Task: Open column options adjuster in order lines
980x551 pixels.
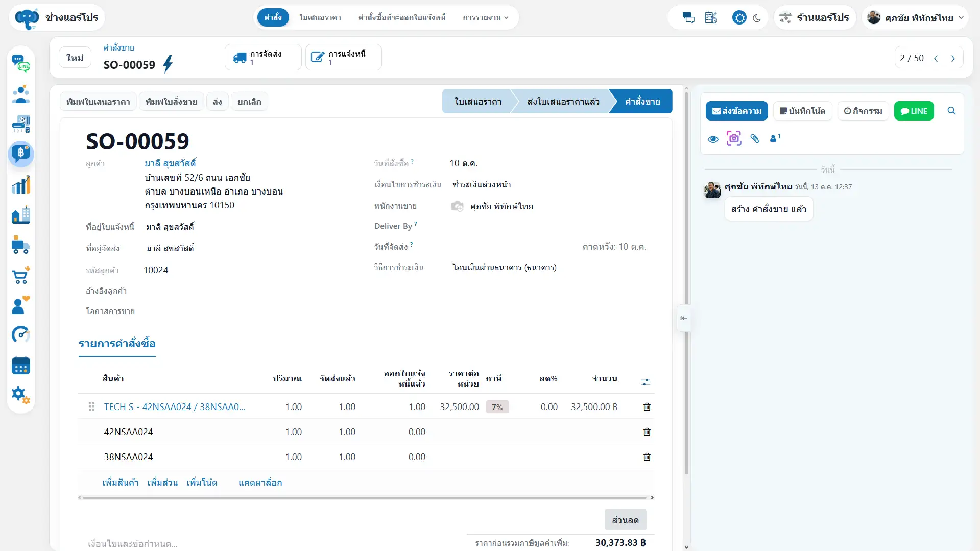Action: click(646, 381)
